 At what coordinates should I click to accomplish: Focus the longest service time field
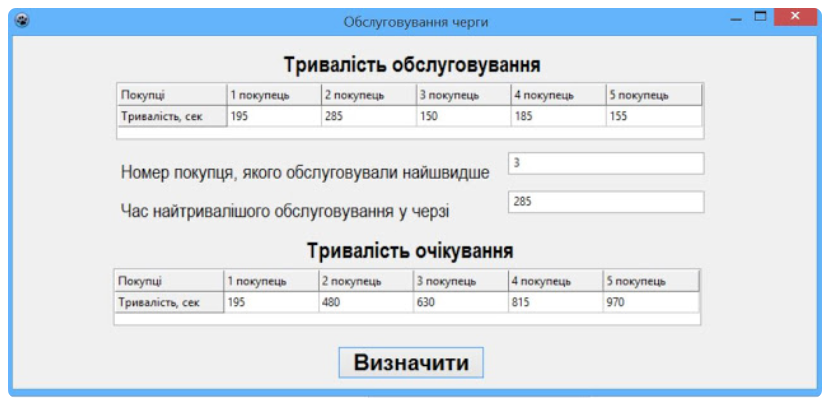pos(606,202)
